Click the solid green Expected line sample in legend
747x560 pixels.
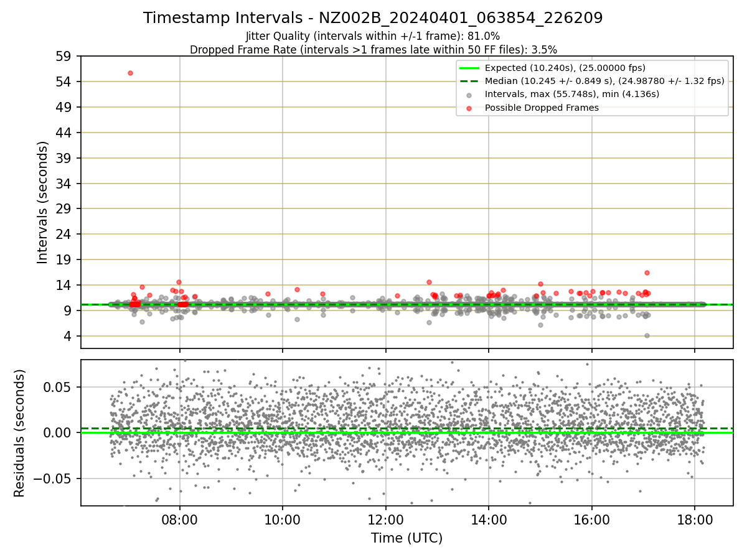[469, 68]
